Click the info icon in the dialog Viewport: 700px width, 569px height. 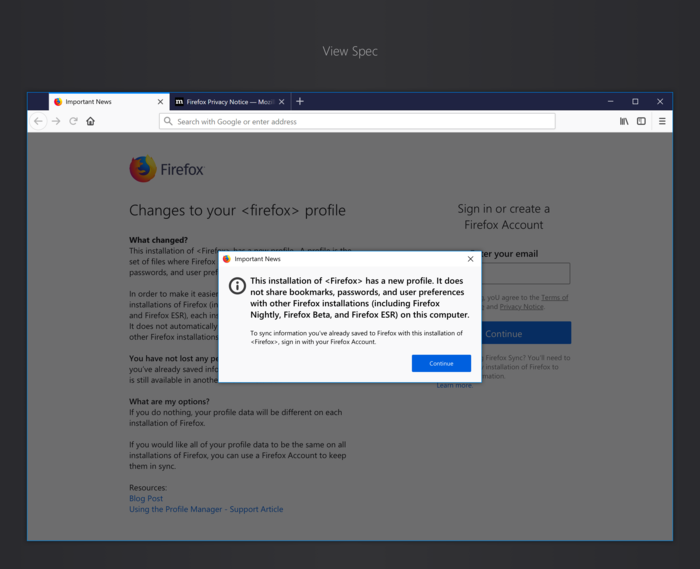(237, 286)
